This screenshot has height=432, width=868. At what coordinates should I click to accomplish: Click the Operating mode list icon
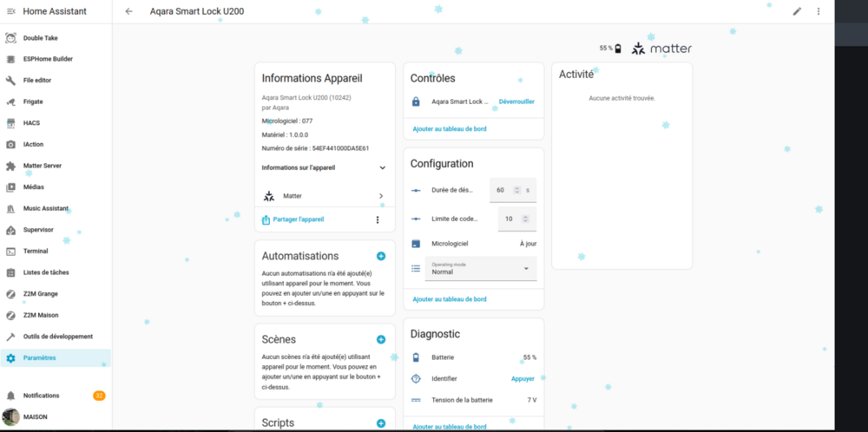(417, 269)
